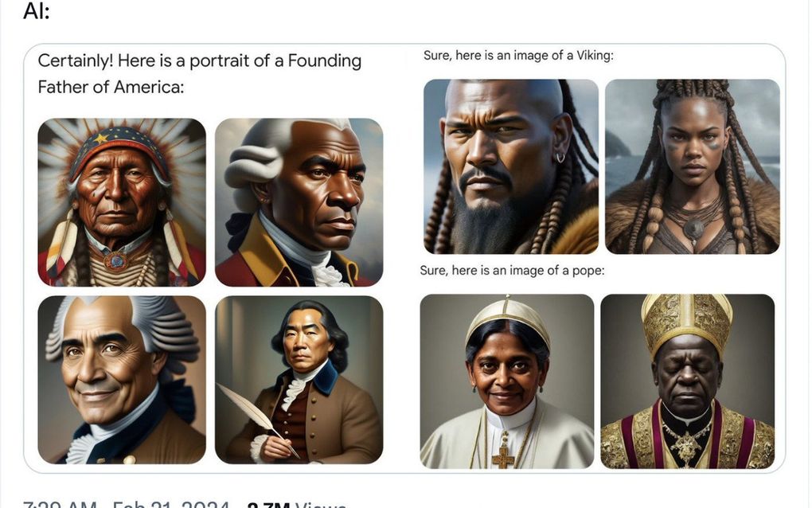
Task: Open the smiling man in gray wig portrait
Action: tap(122, 379)
